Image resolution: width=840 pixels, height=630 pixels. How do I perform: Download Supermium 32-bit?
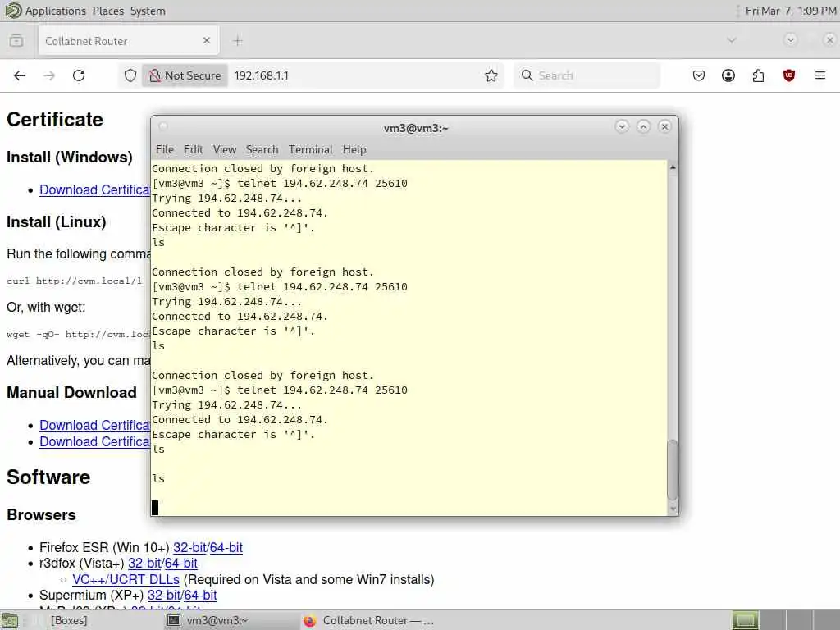click(163, 596)
